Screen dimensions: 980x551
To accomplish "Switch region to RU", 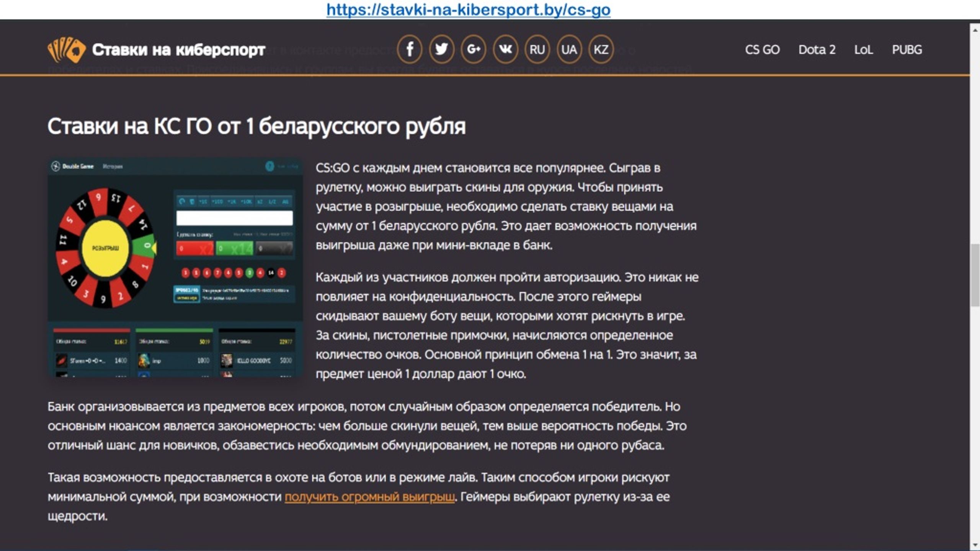I will (x=537, y=49).
